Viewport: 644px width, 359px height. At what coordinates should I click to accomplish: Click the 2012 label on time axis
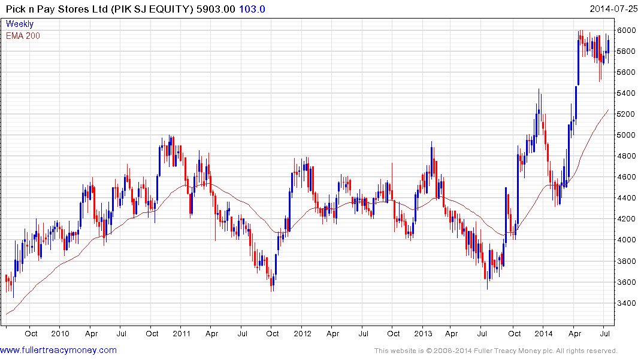tap(303, 333)
